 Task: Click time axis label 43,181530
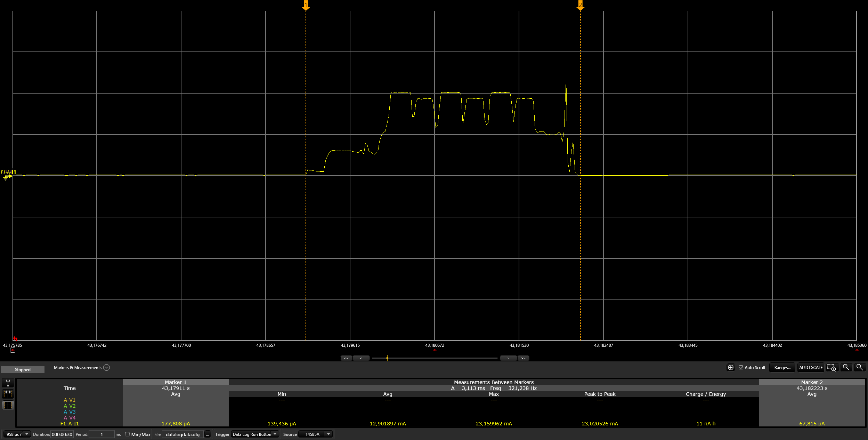click(x=519, y=345)
